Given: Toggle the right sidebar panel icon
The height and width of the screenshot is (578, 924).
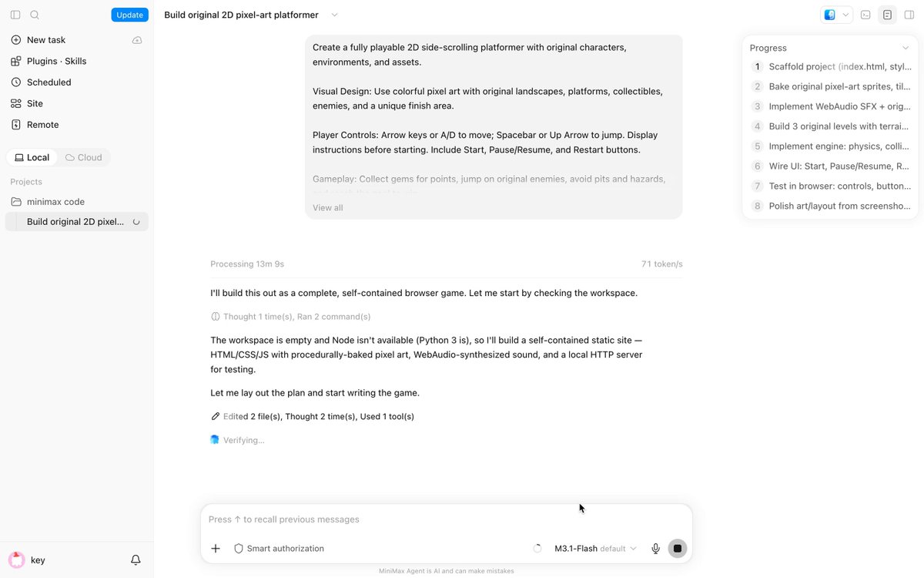Looking at the screenshot, I should pyautogui.click(x=909, y=15).
